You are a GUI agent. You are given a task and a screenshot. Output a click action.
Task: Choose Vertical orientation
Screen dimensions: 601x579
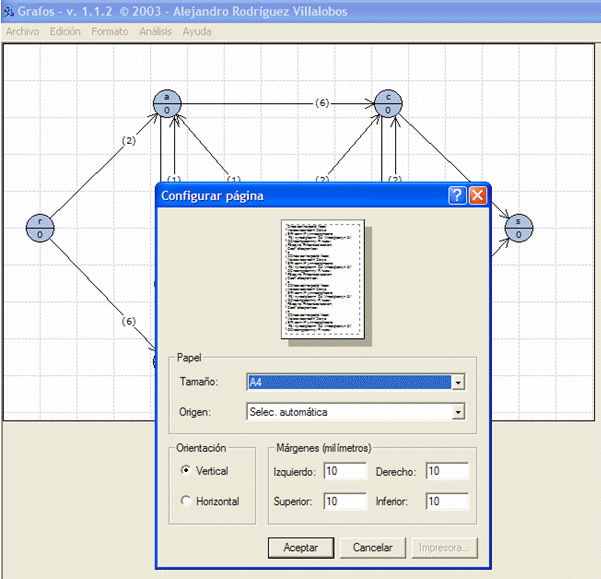pos(186,471)
